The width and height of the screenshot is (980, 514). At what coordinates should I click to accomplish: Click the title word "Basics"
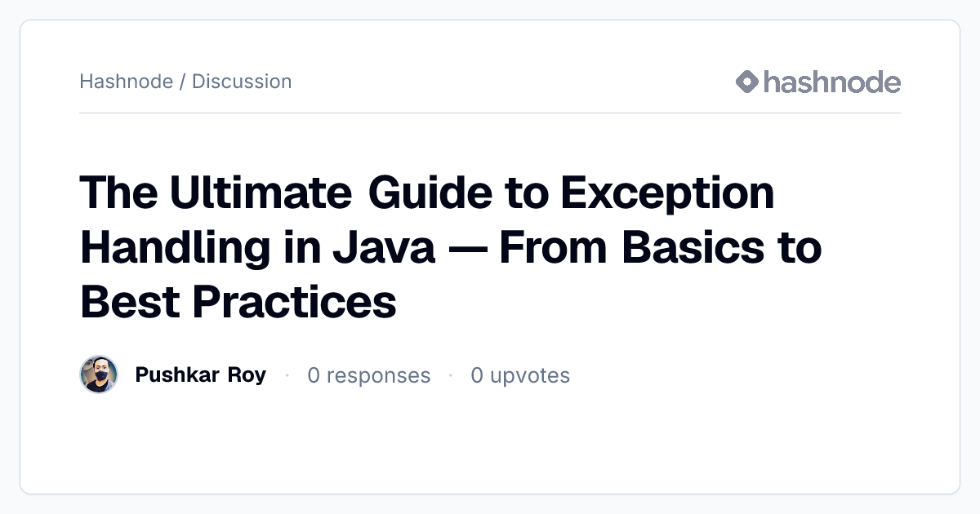pos(694,247)
